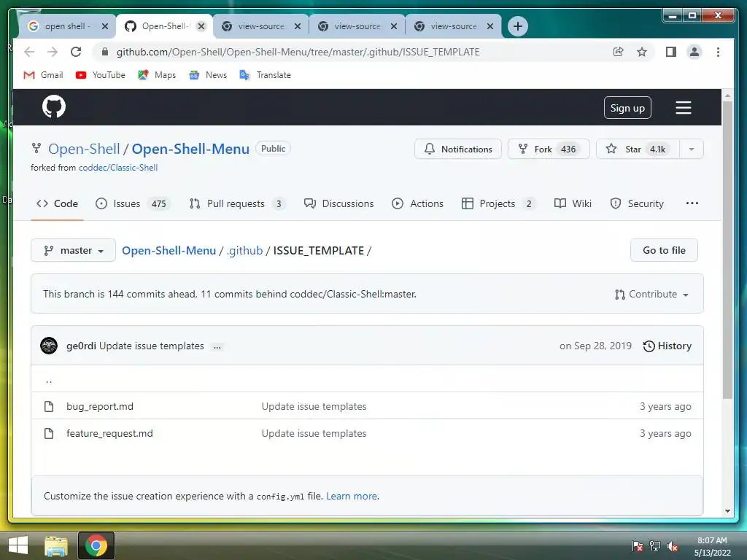
Task: Click the browser back arrow
Action: point(29,52)
